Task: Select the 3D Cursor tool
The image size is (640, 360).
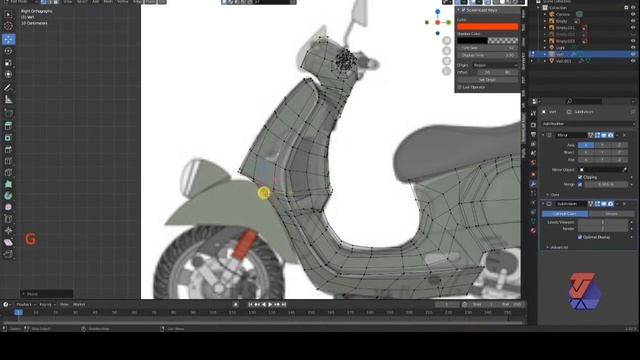Action: coord(8,26)
